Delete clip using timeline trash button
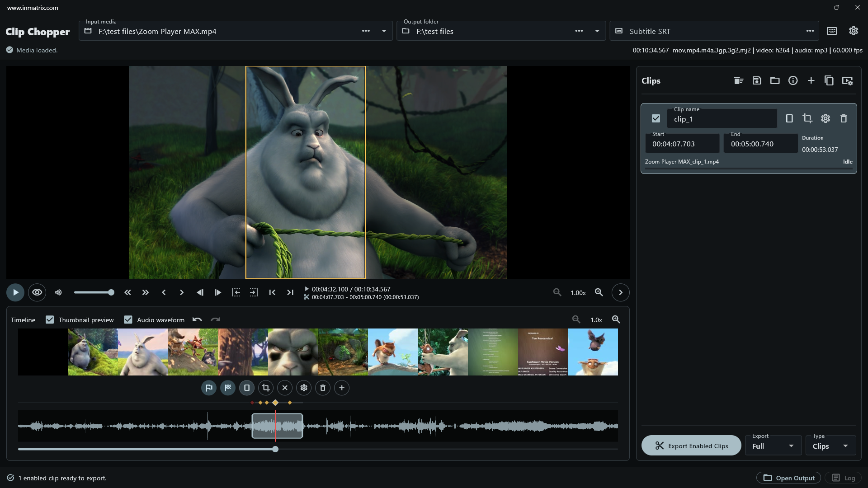The image size is (868, 488). [323, 388]
